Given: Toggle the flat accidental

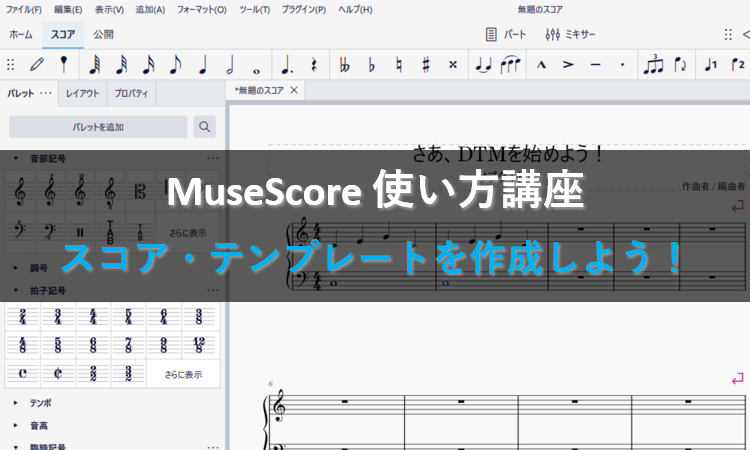Looking at the screenshot, I should [372, 65].
